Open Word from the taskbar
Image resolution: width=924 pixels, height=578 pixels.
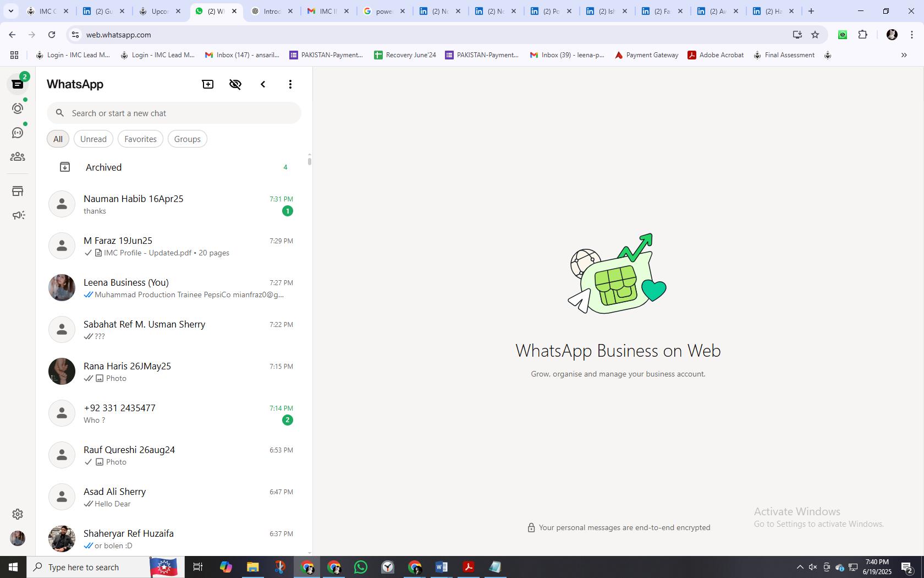(x=441, y=567)
